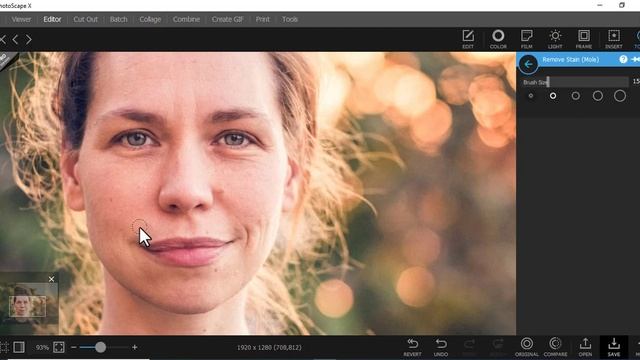Switch to the Batch tab
This screenshot has width=640, height=360.
[x=118, y=19]
